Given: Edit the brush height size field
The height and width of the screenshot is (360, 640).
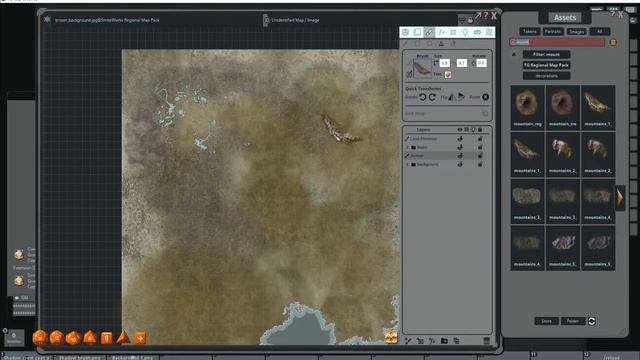Looking at the screenshot, I should tap(462, 63).
